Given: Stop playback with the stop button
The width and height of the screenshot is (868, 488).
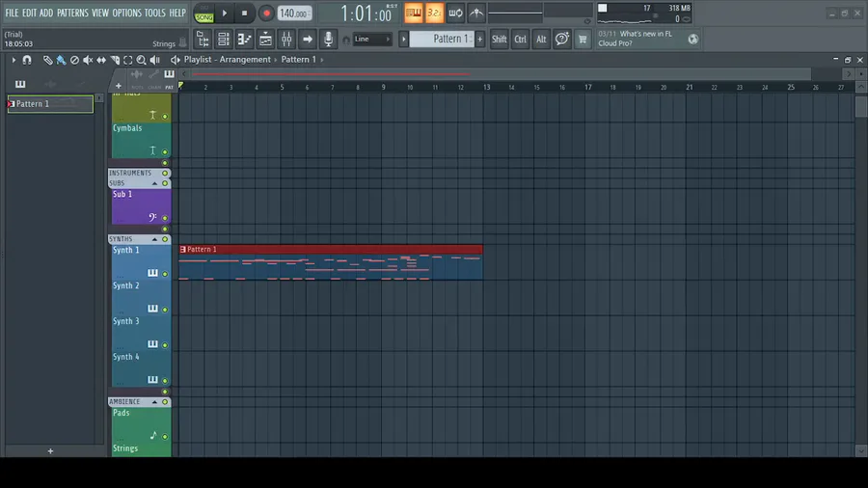Looking at the screenshot, I should pyautogui.click(x=244, y=14).
